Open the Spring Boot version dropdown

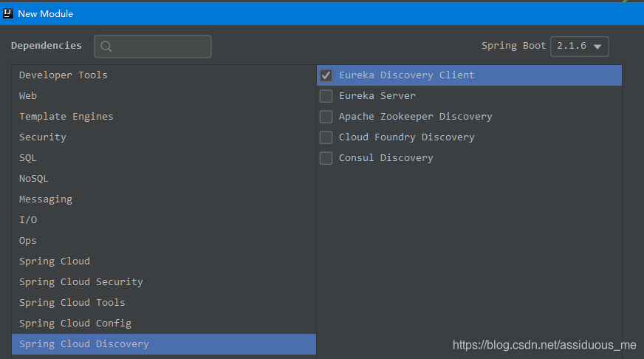580,47
